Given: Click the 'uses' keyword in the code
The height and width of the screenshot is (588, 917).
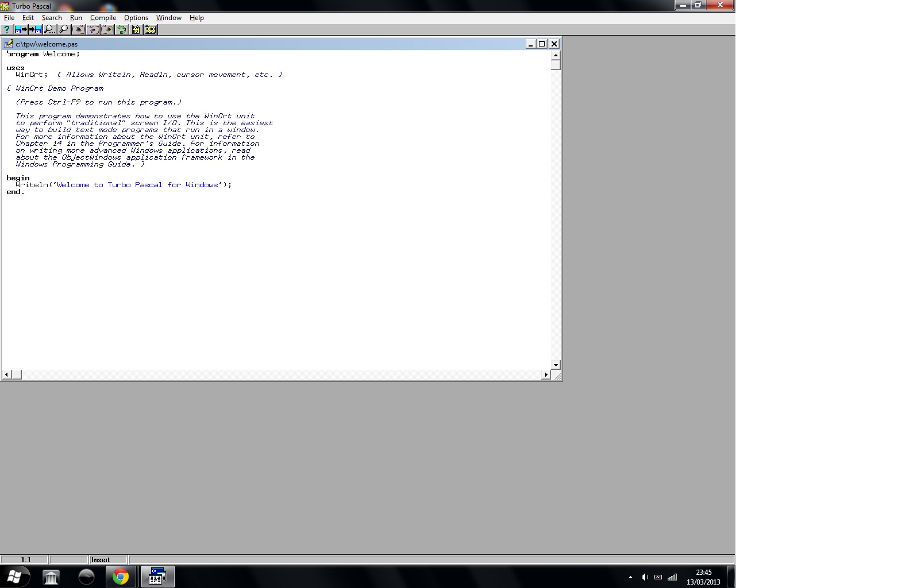Looking at the screenshot, I should click(16, 68).
